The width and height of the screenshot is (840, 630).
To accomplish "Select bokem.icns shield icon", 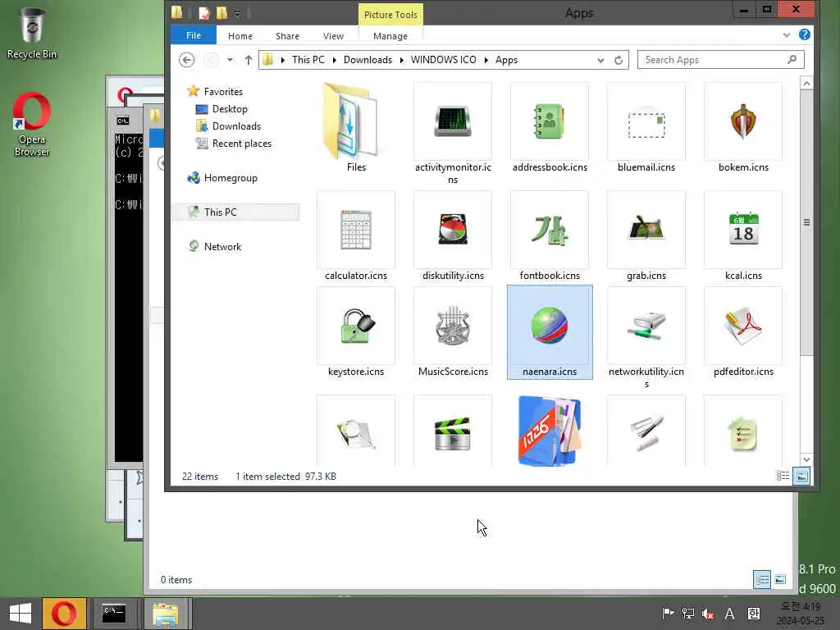I will click(743, 121).
